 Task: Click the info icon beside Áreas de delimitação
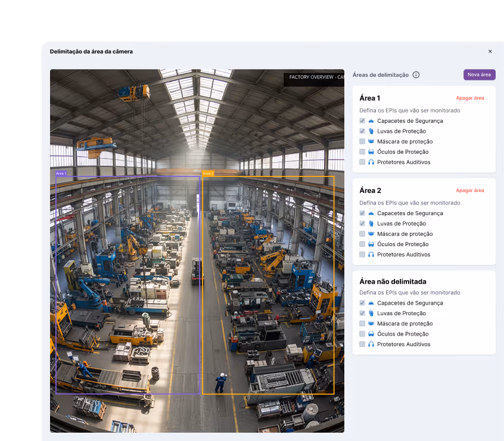click(x=416, y=75)
